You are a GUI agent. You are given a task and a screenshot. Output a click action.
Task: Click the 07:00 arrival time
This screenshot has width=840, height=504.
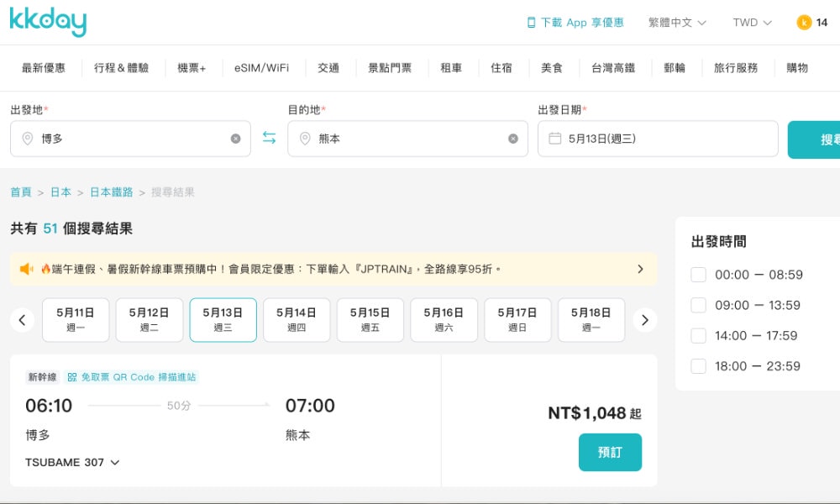pos(310,406)
